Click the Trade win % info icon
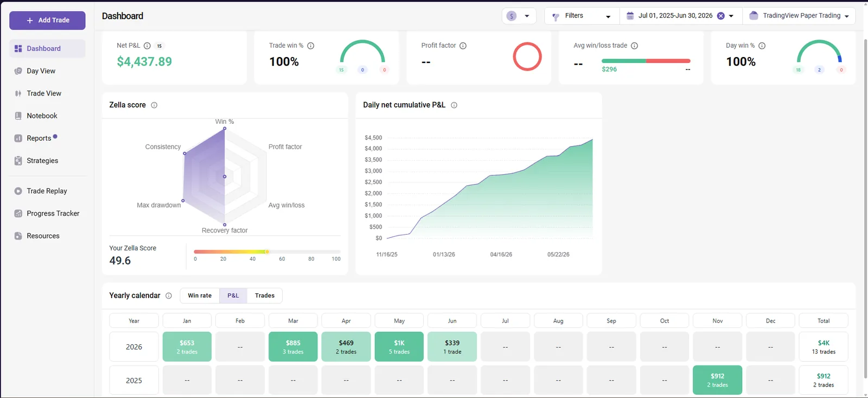Viewport: 868px width, 398px height. [311, 46]
